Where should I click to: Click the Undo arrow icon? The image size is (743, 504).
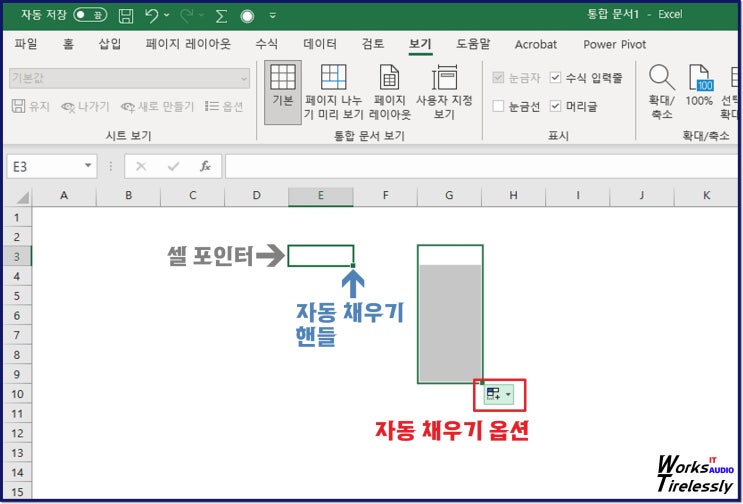click(151, 16)
